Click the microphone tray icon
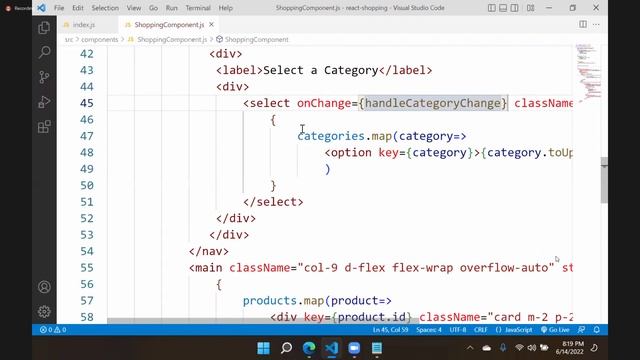Viewport: 640px width, 360px height. tap(503, 348)
